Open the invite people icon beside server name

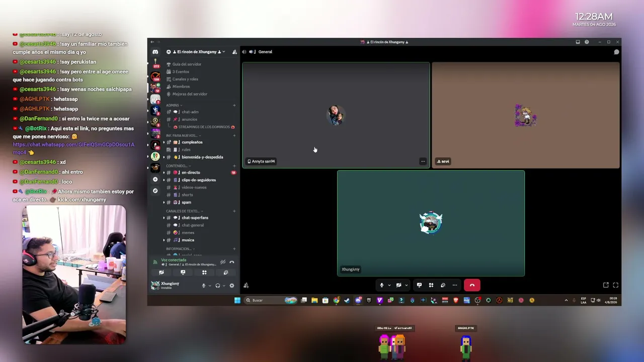234,52
